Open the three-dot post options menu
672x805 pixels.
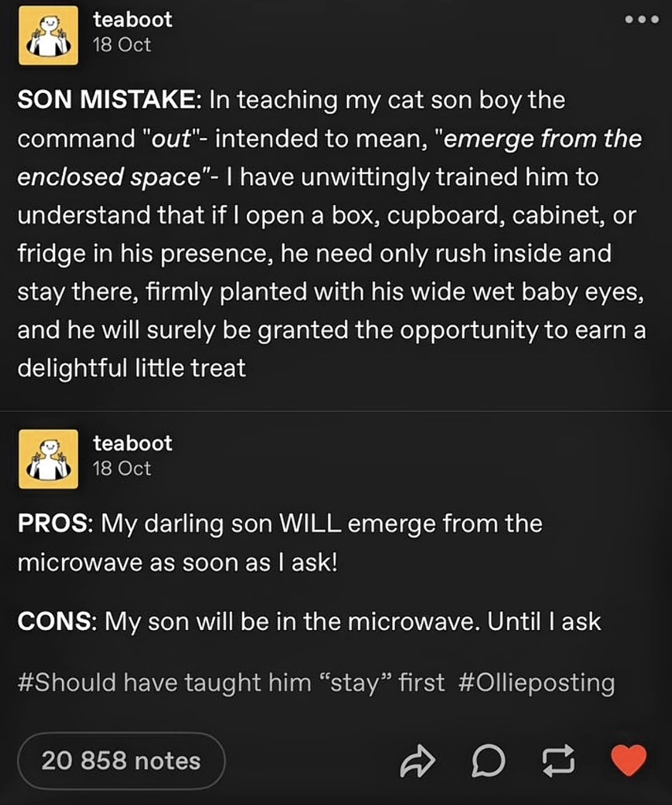[x=642, y=20]
